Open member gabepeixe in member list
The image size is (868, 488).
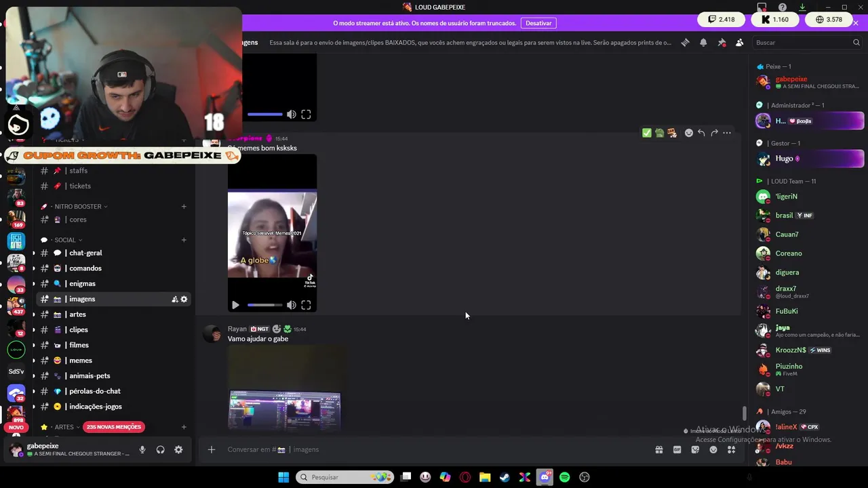(808, 83)
